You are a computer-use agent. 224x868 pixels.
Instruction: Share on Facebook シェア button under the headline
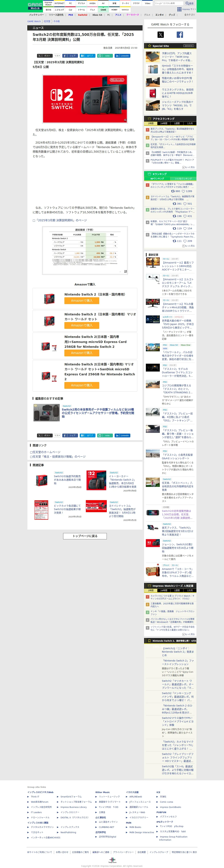(70, 56)
